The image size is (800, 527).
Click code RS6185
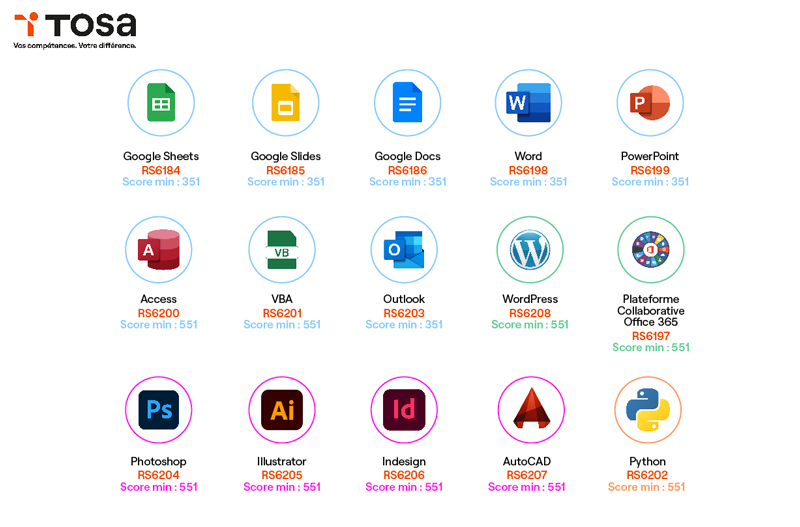point(286,170)
